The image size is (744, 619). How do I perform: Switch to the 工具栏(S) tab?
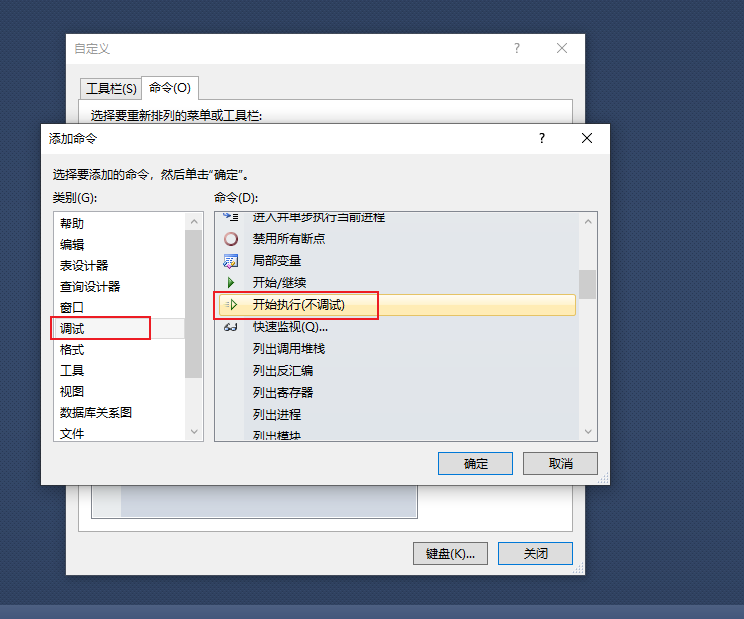(111, 88)
